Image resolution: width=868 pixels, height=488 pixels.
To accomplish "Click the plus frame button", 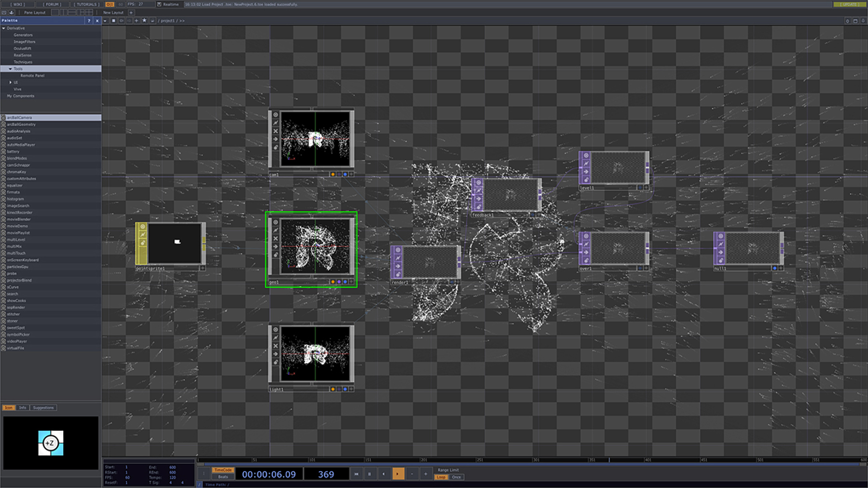I will (425, 474).
